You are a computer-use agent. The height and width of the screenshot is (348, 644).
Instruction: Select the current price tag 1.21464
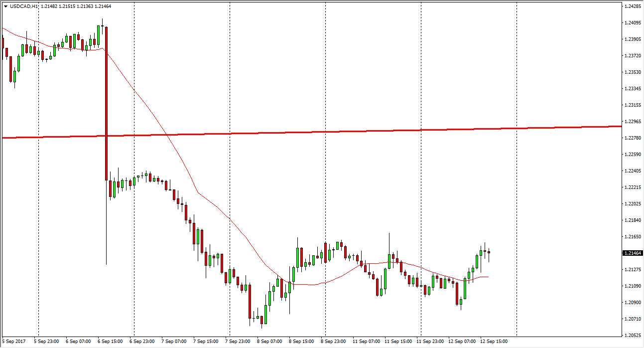pos(633,253)
